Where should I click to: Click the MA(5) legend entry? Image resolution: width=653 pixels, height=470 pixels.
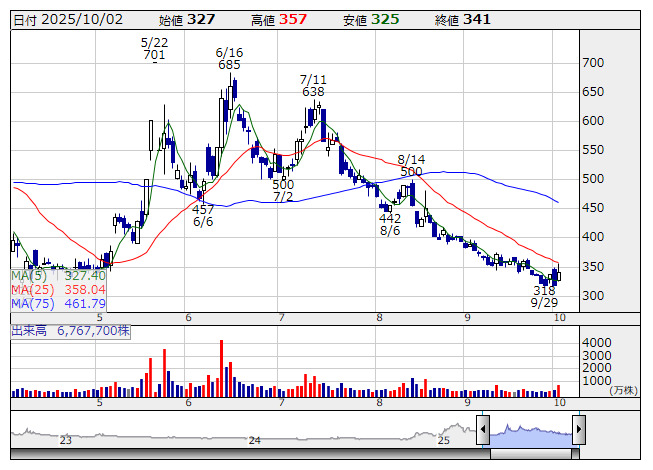pyautogui.click(x=58, y=276)
